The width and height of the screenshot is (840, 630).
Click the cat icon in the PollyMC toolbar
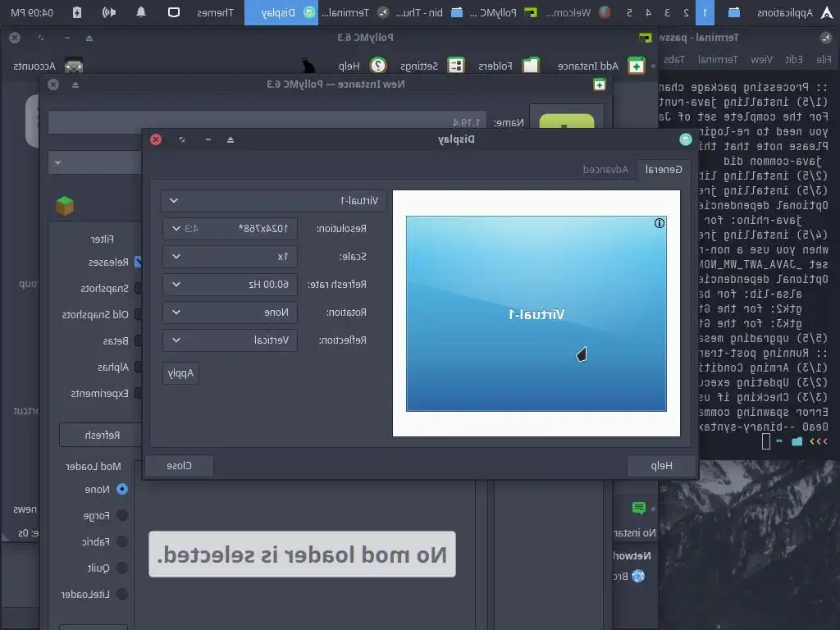tap(308, 66)
